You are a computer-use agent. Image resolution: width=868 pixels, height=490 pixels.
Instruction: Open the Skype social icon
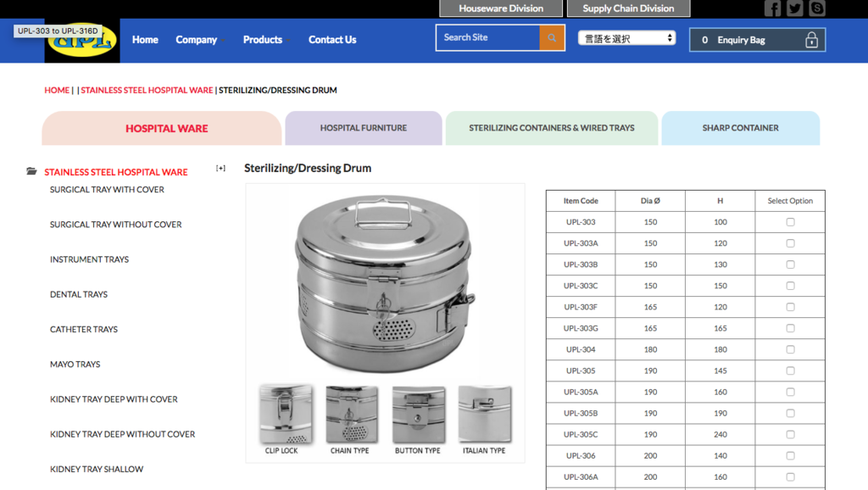[816, 8]
